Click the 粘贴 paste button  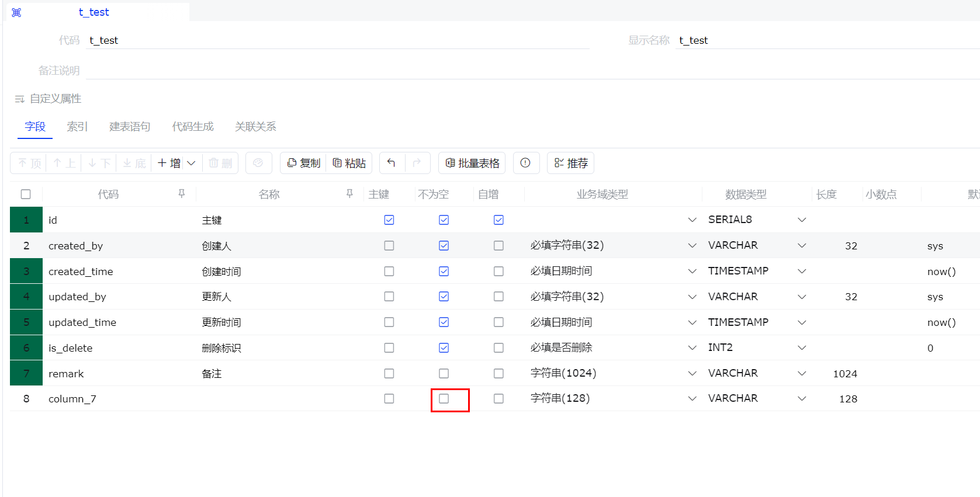click(349, 163)
